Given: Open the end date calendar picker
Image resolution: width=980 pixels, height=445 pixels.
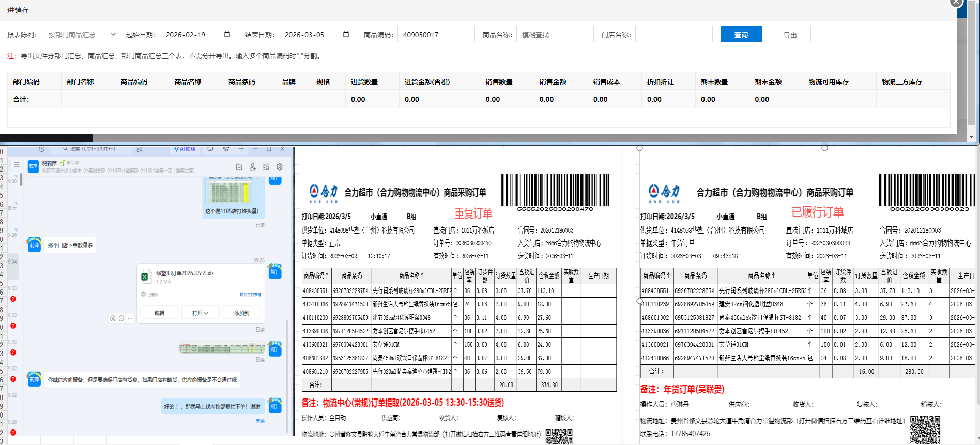Looking at the screenshot, I should pos(346,35).
